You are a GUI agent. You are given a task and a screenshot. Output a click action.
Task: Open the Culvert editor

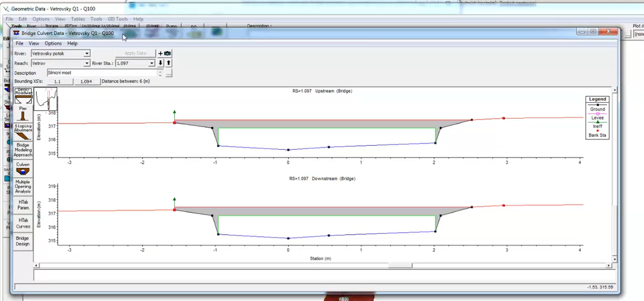pyautogui.click(x=23, y=169)
